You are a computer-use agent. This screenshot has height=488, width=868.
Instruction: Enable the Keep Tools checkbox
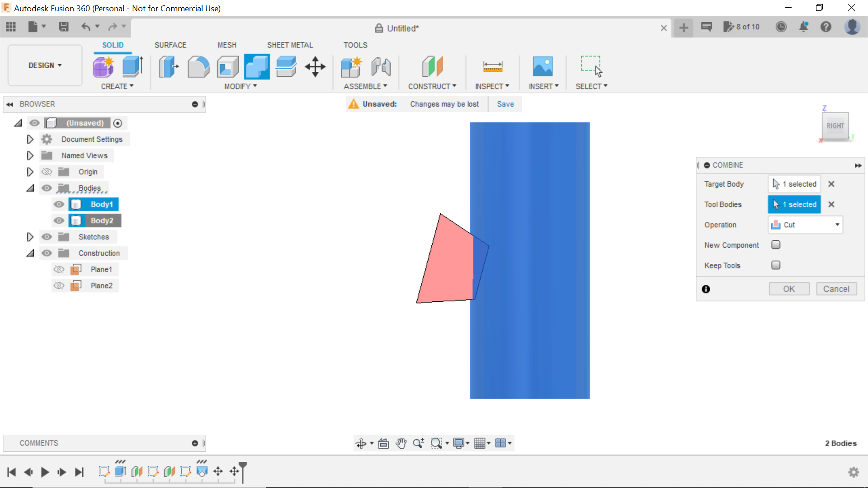point(776,265)
